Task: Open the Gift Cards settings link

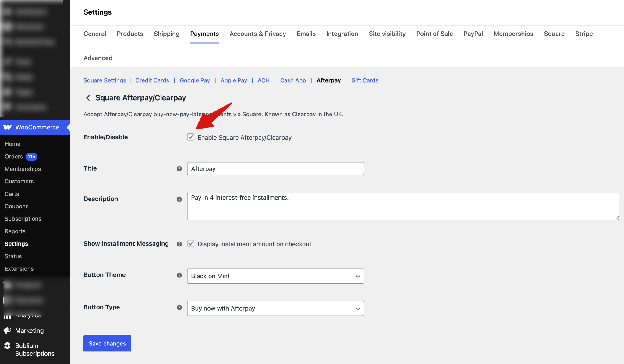Action: point(364,80)
